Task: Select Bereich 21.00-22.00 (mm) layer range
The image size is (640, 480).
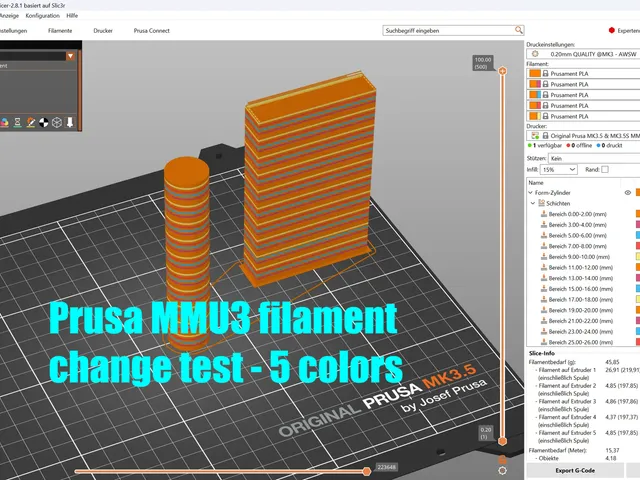Action: [580, 321]
